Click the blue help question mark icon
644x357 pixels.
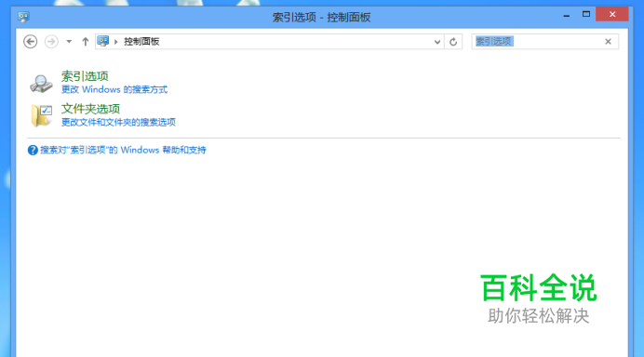point(33,151)
